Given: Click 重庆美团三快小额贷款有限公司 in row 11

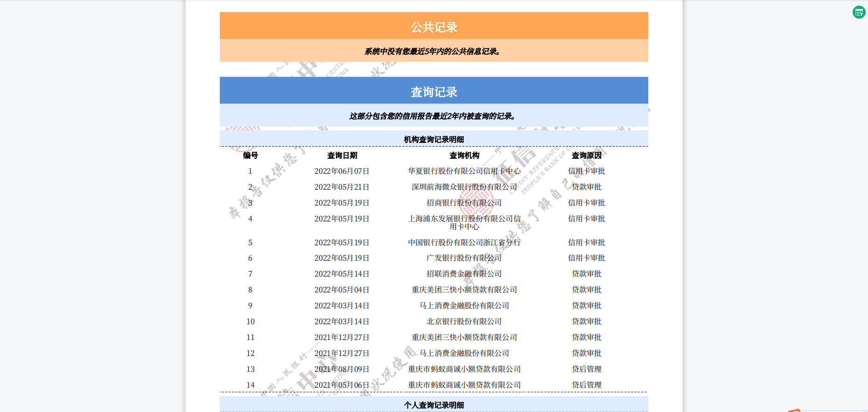Looking at the screenshot, I should [x=464, y=337].
